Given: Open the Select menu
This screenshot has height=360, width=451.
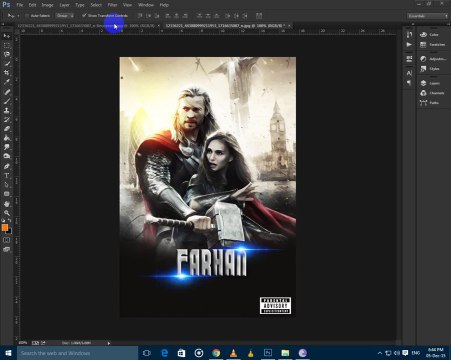Looking at the screenshot, I should [96, 5].
